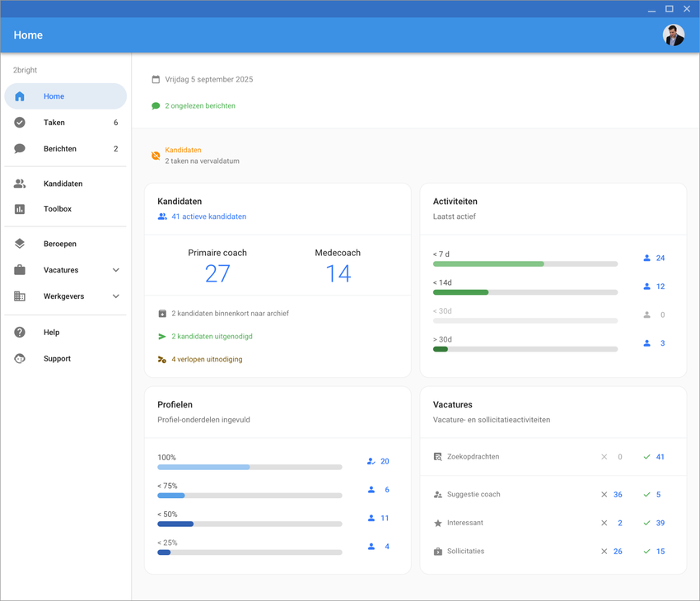Click the Home icon in sidebar

pyautogui.click(x=20, y=96)
